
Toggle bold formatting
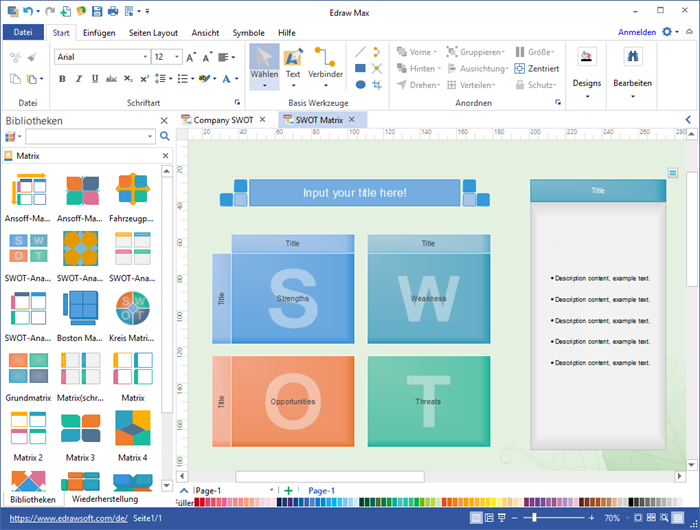pyautogui.click(x=62, y=79)
